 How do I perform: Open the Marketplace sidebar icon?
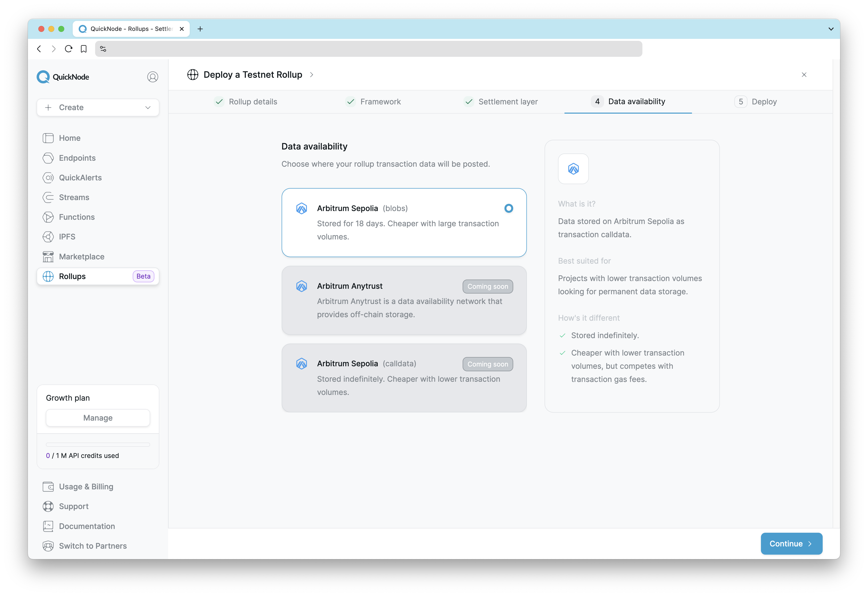click(x=48, y=257)
